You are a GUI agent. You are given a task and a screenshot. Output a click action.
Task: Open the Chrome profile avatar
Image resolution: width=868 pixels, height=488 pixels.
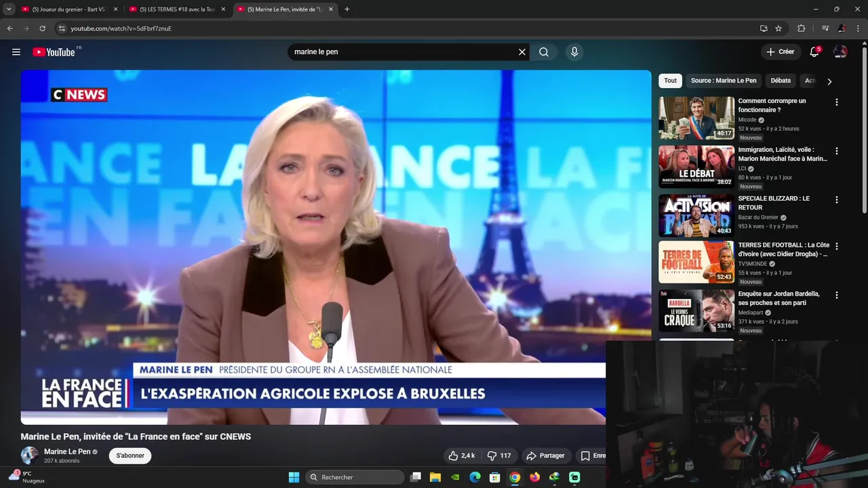pos(842,28)
